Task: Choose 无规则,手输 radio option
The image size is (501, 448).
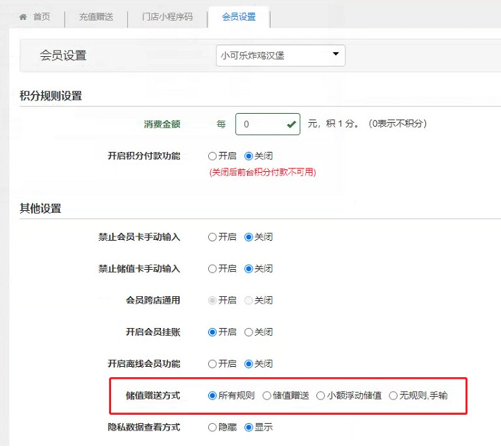Action: click(393, 395)
